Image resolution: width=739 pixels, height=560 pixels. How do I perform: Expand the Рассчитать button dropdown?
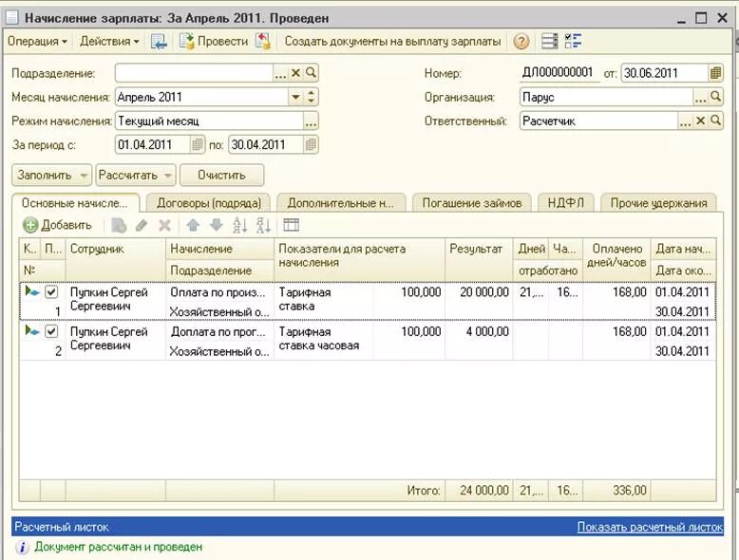[x=168, y=176]
